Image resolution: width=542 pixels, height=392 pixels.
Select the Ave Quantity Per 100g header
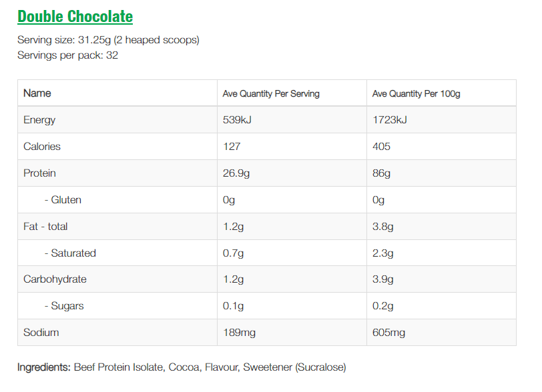416,94
